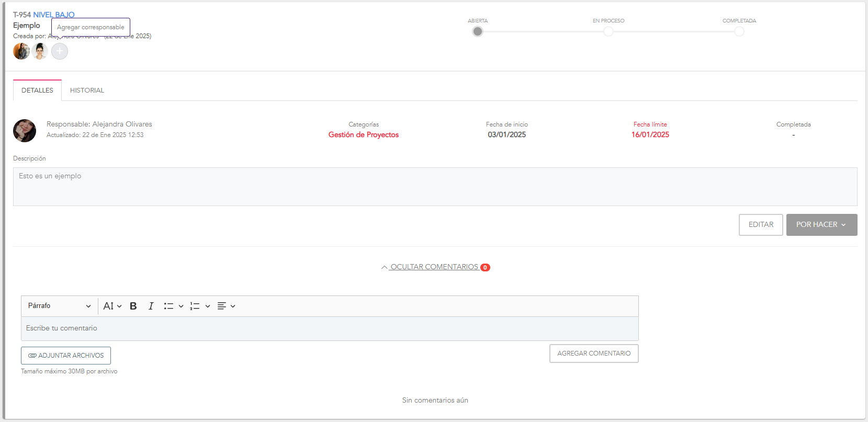This screenshot has height=422, width=868.
Task: Expand the Por Hacer status dropdown
Action: [x=821, y=225]
